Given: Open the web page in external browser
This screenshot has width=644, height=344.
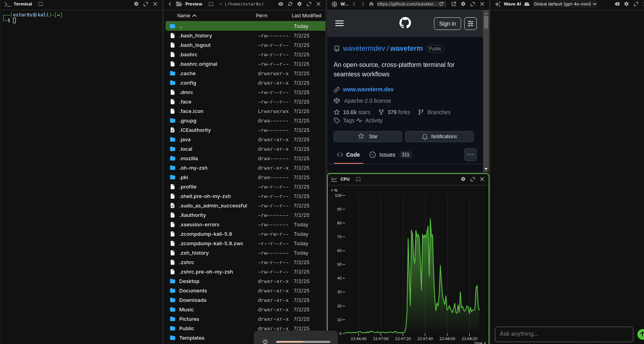Looking at the screenshot, I should pos(454,4).
